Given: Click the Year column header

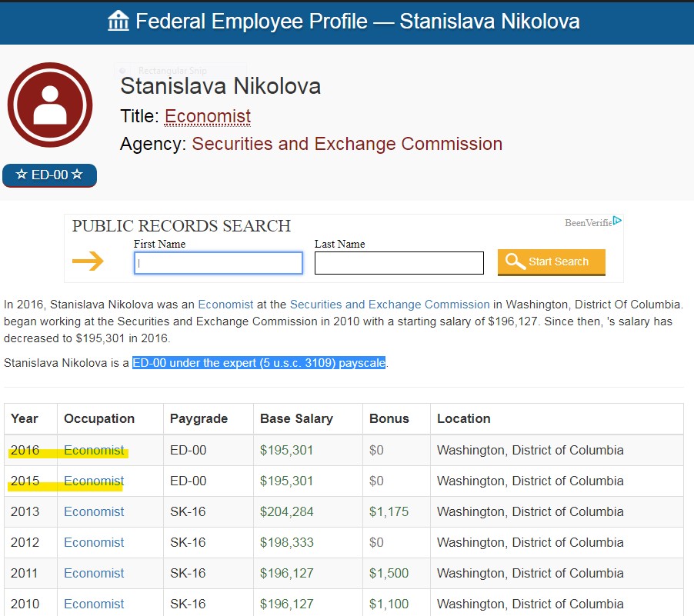Looking at the screenshot, I should point(25,418).
